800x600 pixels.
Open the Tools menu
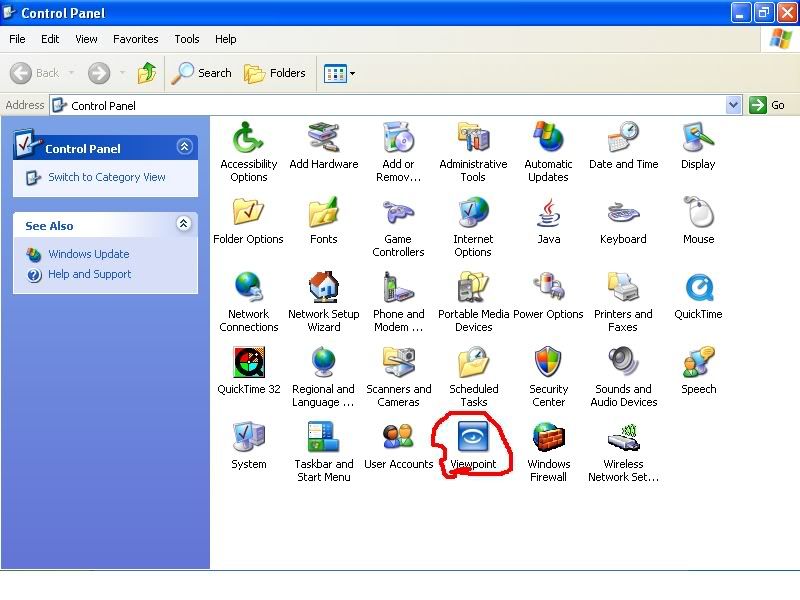tap(187, 39)
